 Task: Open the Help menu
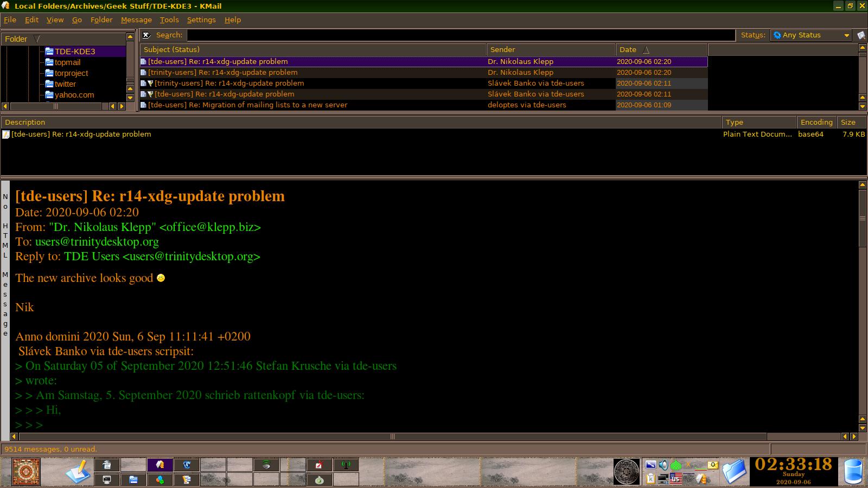pos(233,20)
